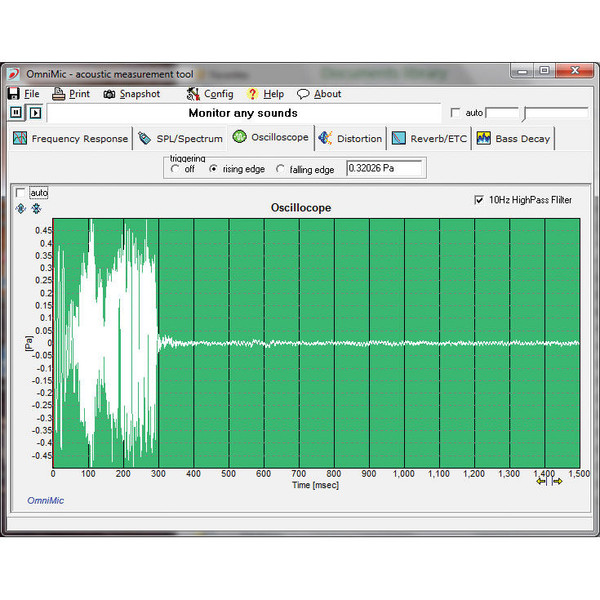Click the Time [msec] axis label

pyautogui.click(x=315, y=485)
